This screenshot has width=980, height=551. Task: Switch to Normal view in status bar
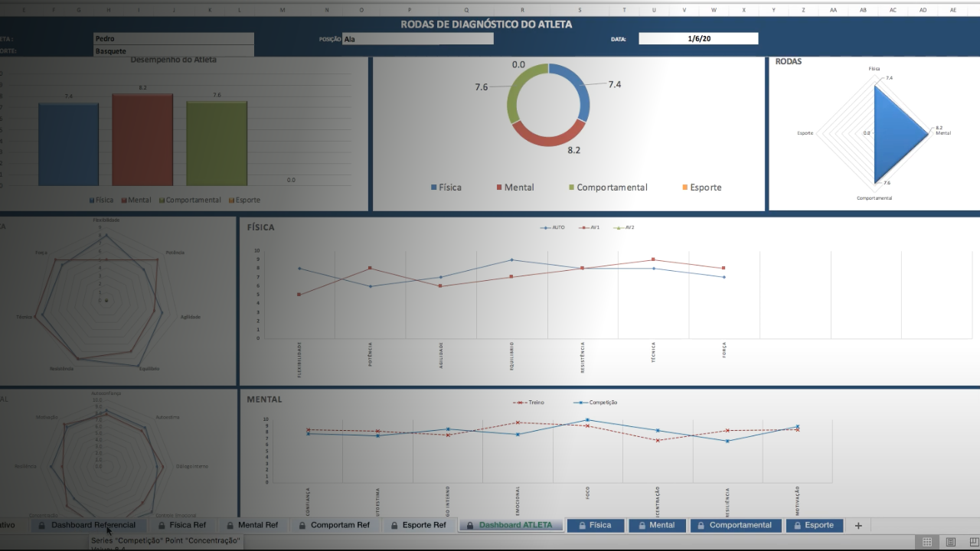tap(927, 542)
